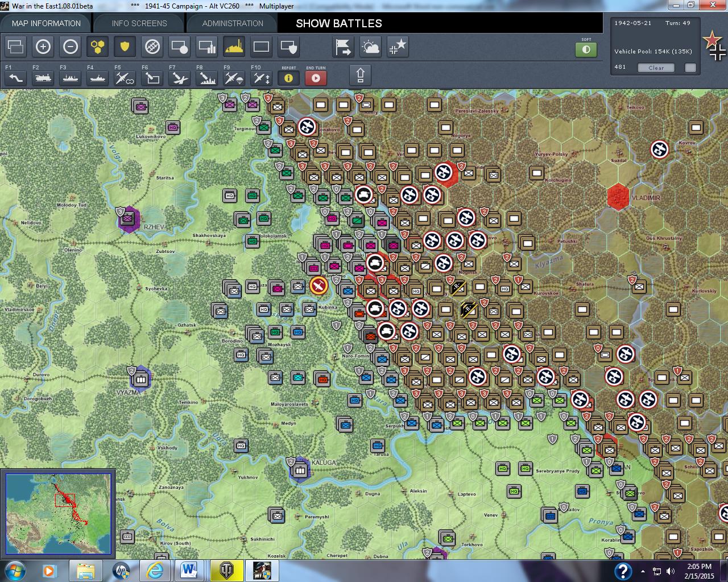Viewport: 728px width, 582px height.
Task: Select F8 bomb city mode icon
Action: point(207,78)
